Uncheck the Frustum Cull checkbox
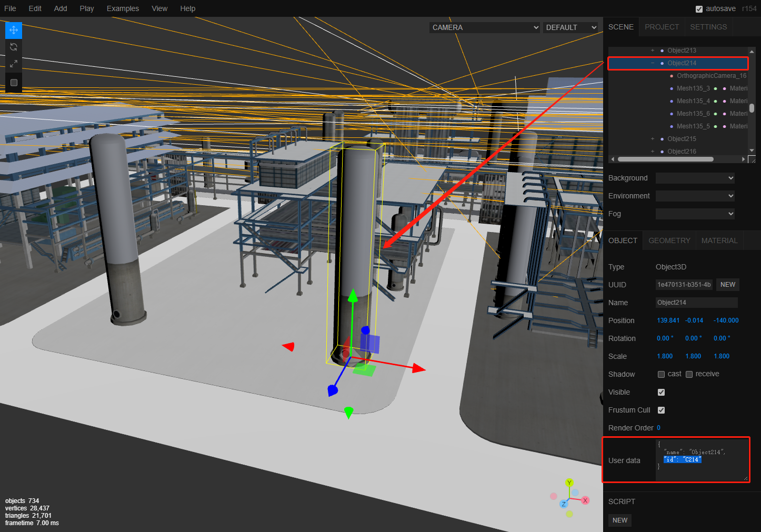Viewport: 761px width, 532px height. pyautogui.click(x=661, y=410)
